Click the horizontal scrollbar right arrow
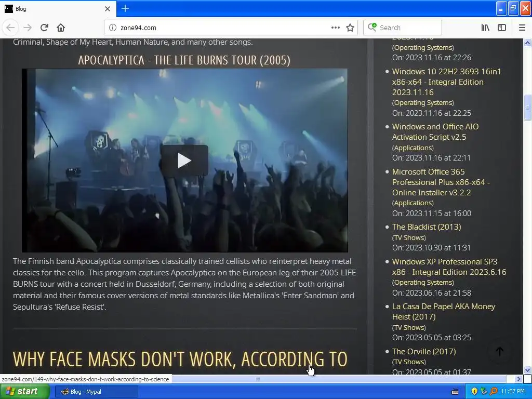 (x=519, y=379)
